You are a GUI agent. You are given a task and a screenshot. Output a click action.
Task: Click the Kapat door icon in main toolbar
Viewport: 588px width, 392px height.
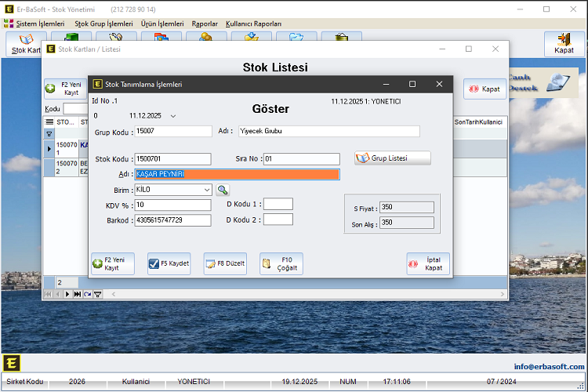pyautogui.click(x=564, y=44)
